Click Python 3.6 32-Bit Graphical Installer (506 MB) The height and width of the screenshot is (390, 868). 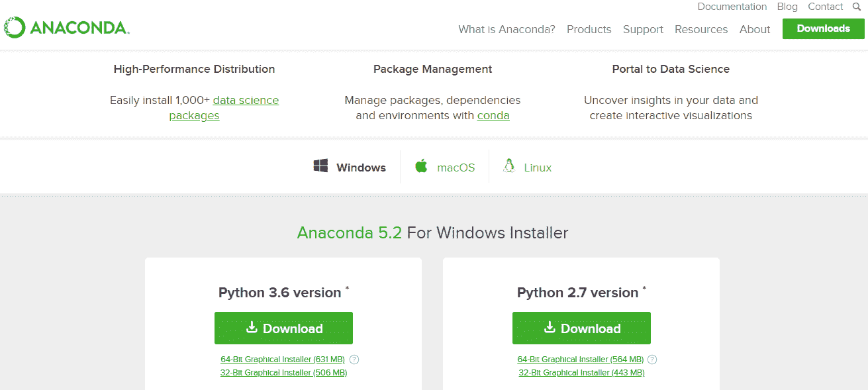283,373
